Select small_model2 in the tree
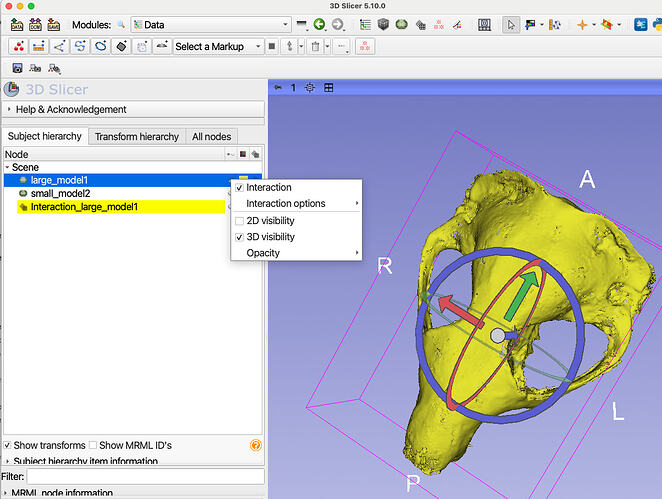The image size is (662, 499). (60, 193)
